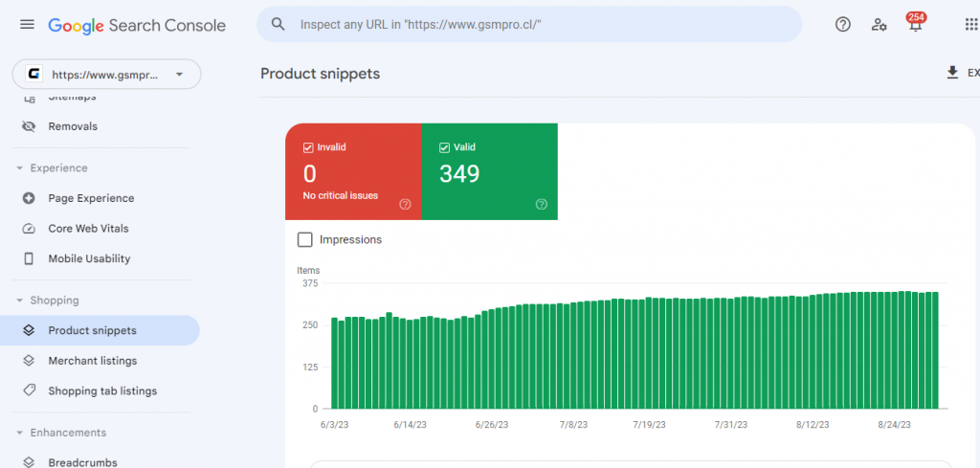Screen dimensions: 980x468
Task: Uncheck the Valid checkbox
Action: (x=444, y=147)
